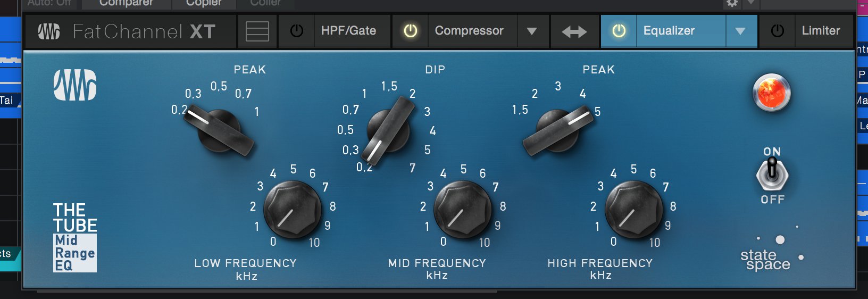868x299 pixels.
Task: Click the channel strip layout view icon
Action: click(257, 31)
